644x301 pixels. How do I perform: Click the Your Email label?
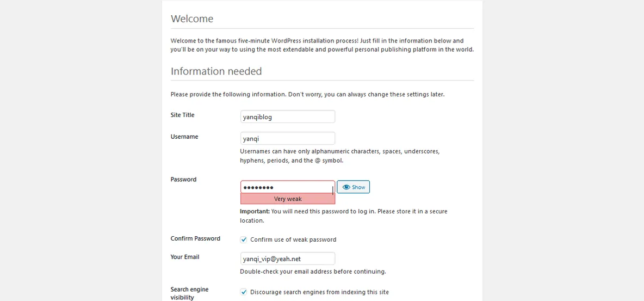tap(185, 257)
